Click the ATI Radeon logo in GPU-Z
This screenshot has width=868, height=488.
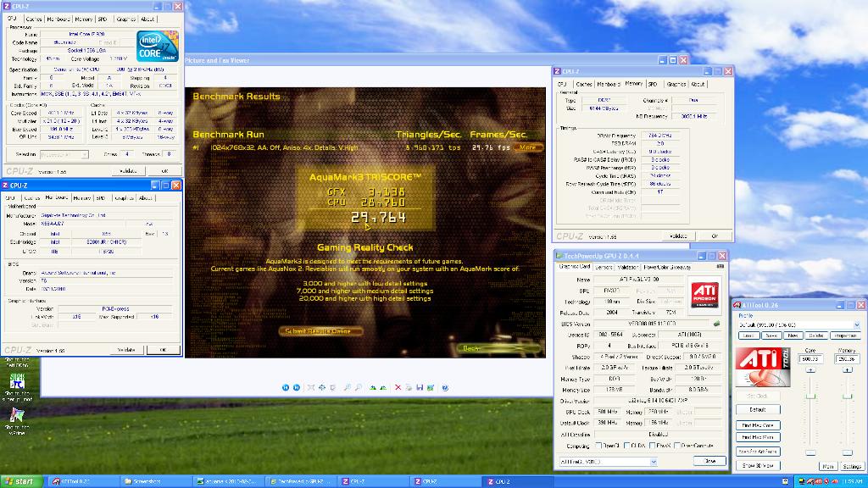pyautogui.click(x=704, y=295)
